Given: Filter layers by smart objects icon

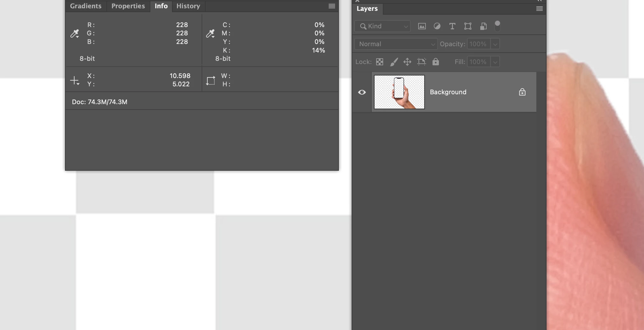Looking at the screenshot, I should [x=483, y=26].
